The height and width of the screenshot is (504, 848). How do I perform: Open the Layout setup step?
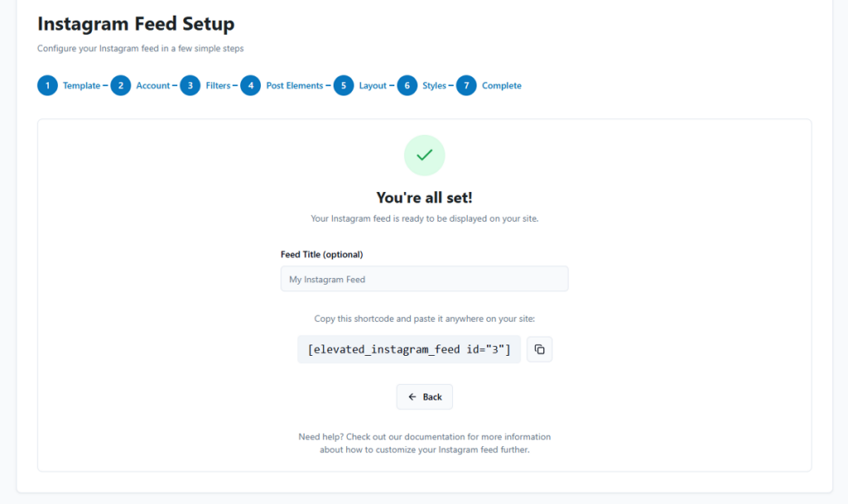[373, 85]
